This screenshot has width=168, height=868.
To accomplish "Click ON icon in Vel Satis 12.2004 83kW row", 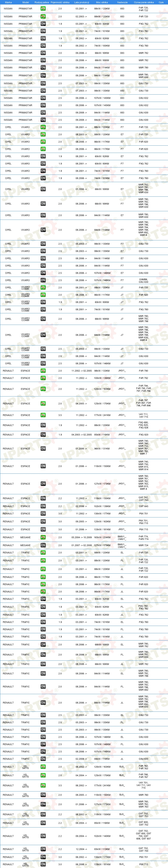I will point(43,849).
